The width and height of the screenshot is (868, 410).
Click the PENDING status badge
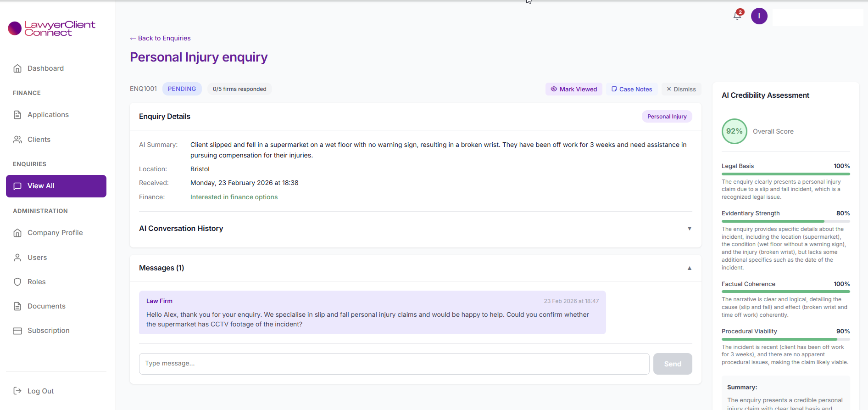coord(182,89)
